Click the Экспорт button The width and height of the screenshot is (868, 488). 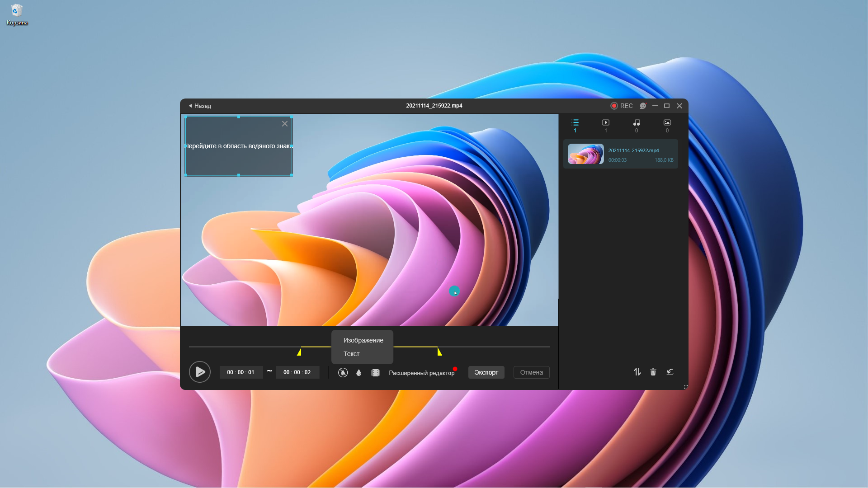point(486,372)
